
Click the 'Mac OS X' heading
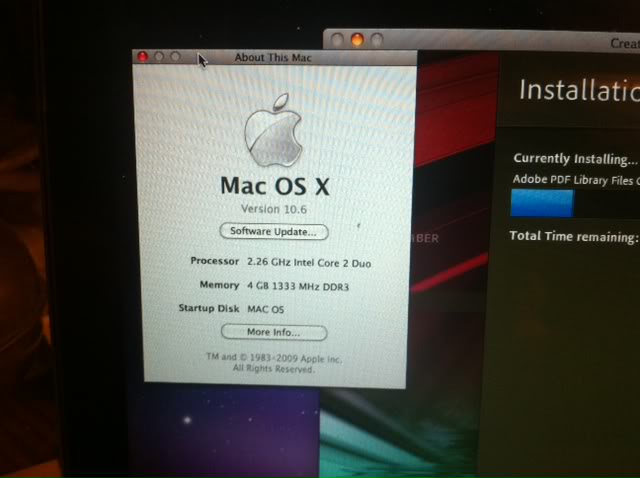275,186
